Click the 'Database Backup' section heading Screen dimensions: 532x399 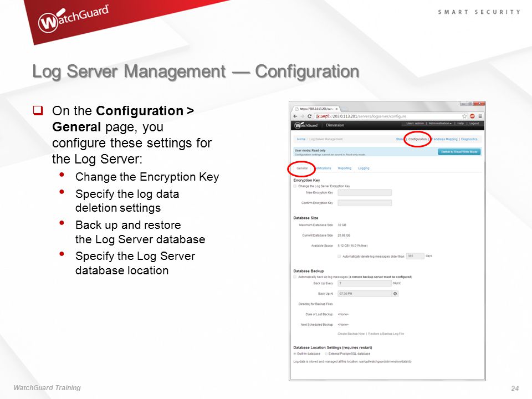click(x=309, y=271)
